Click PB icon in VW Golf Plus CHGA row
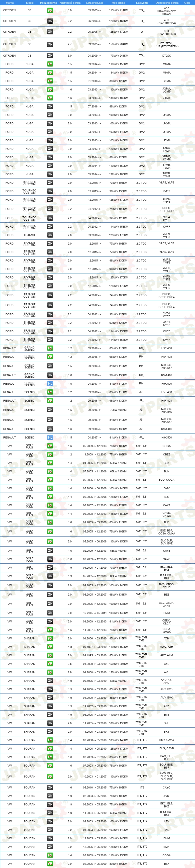 [50, 446]
